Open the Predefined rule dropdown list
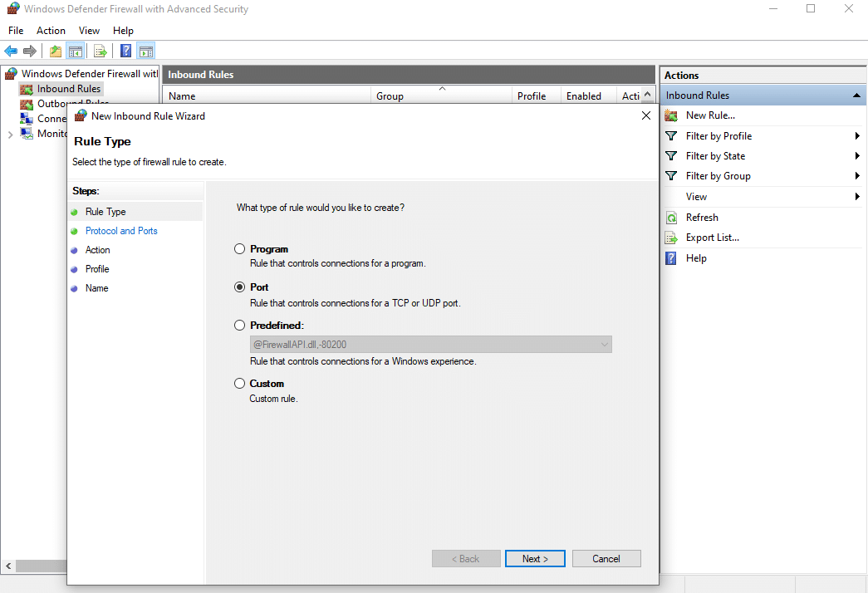This screenshot has height=593, width=868. coord(603,344)
